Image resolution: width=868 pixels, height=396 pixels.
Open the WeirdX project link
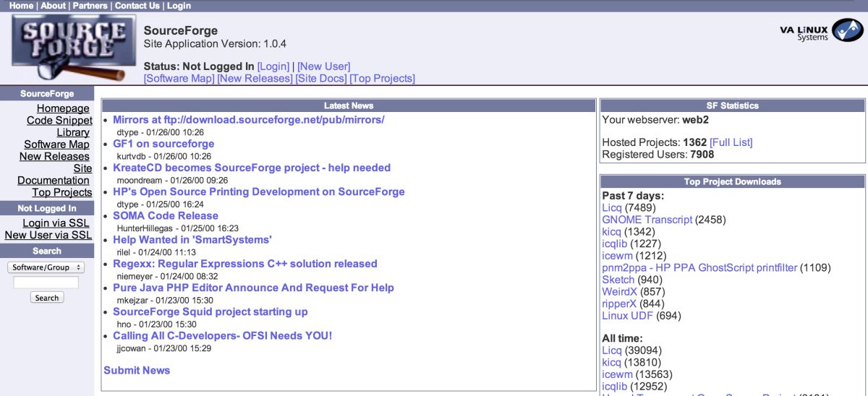(x=620, y=292)
